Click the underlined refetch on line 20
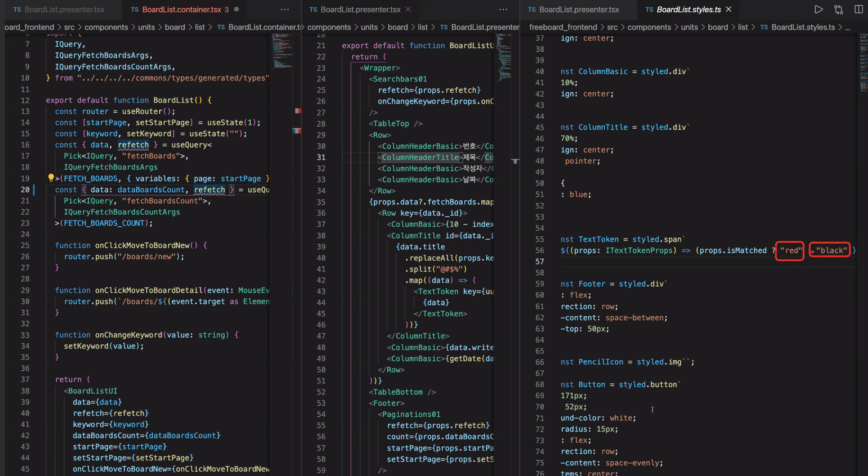Screen dimensions: 868x476 (x=209, y=190)
